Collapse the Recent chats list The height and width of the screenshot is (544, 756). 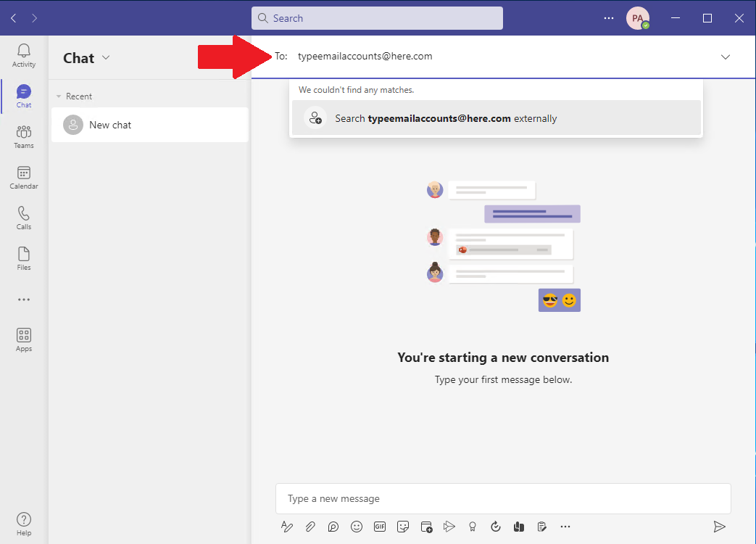tap(59, 96)
